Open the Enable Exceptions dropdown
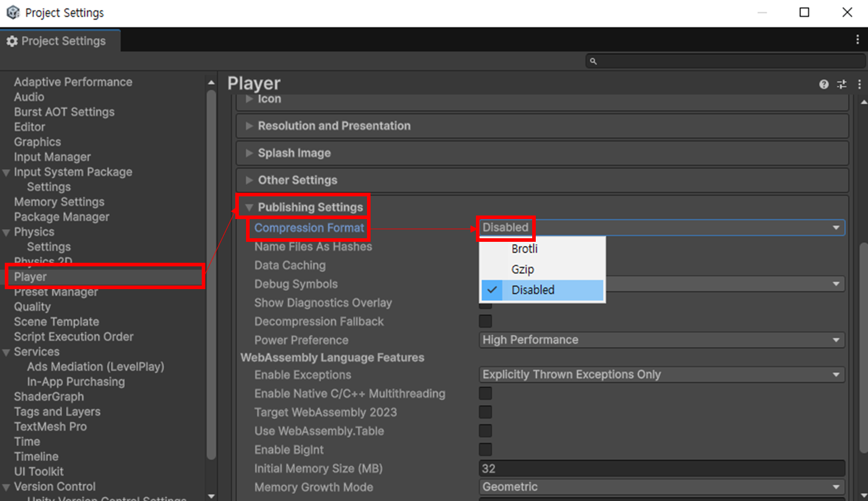Viewport: 868px width, 501px height. (662, 375)
